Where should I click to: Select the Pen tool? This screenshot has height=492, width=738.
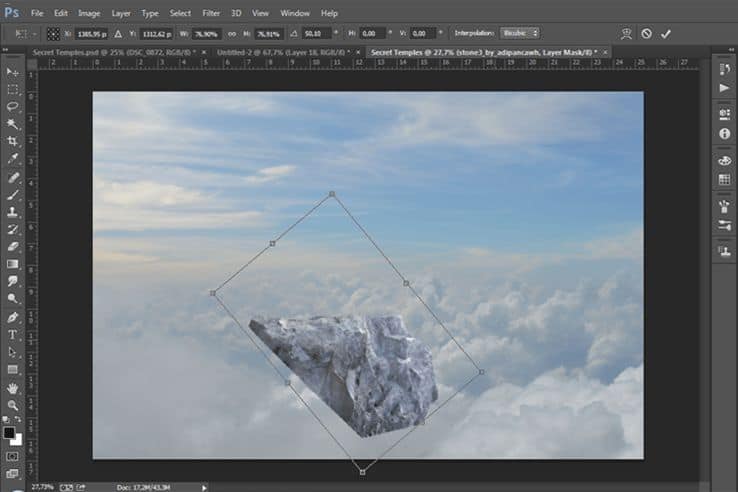pyautogui.click(x=13, y=317)
